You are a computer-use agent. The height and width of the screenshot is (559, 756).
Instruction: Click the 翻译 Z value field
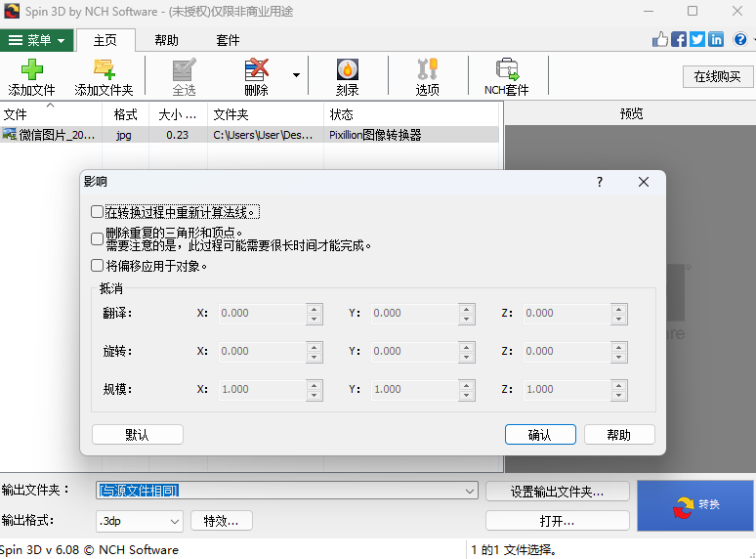pyautogui.click(x=567, y=313)
